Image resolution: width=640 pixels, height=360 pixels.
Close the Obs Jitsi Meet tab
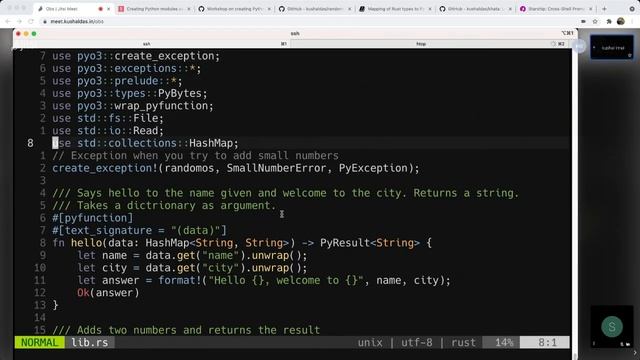coord(109,9)
